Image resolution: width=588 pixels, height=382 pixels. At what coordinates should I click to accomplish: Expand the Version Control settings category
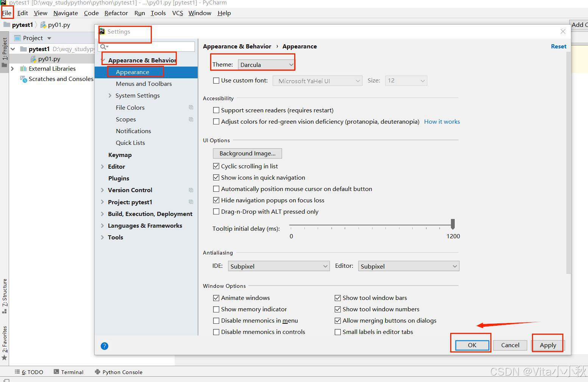coord(103,190)
